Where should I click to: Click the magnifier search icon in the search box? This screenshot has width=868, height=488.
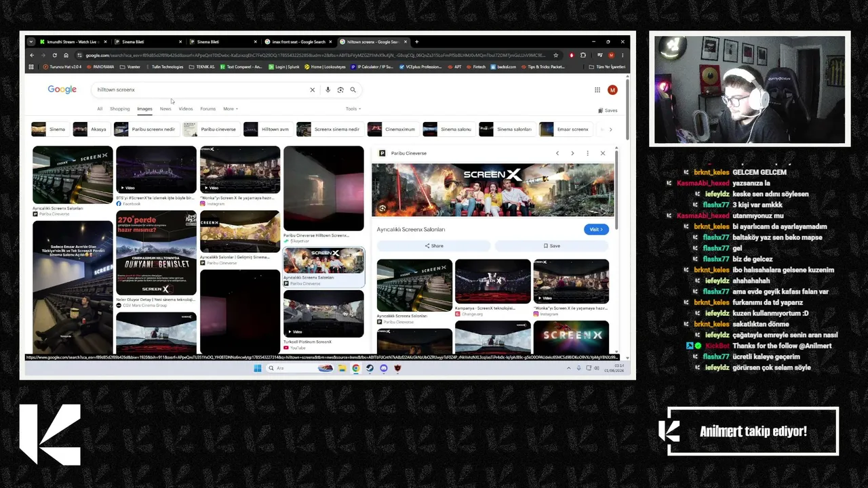click(353, 89)
